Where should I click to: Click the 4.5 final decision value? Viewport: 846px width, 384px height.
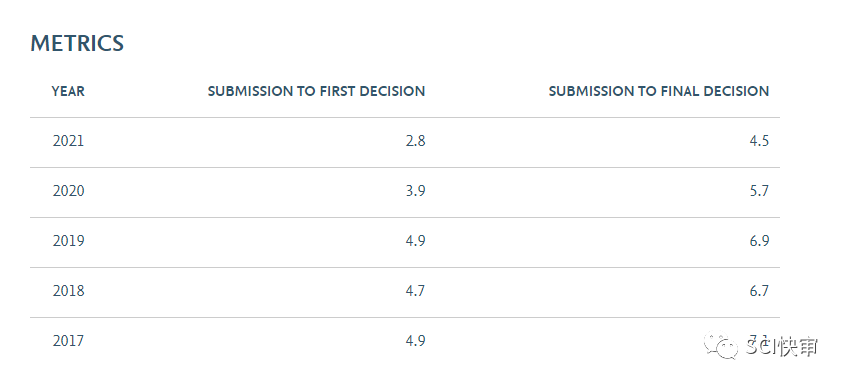point(759,141)
